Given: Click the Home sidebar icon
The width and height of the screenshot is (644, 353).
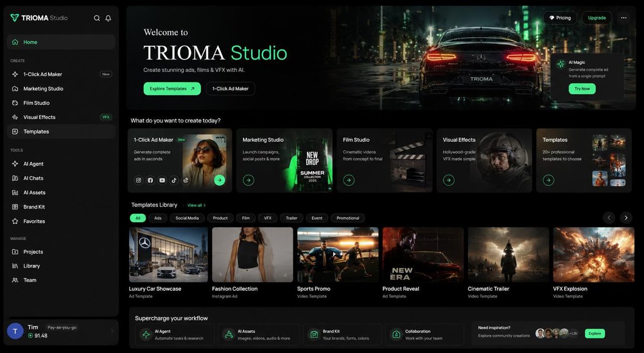Looking at the screenshot, I should tap(15, 42).
